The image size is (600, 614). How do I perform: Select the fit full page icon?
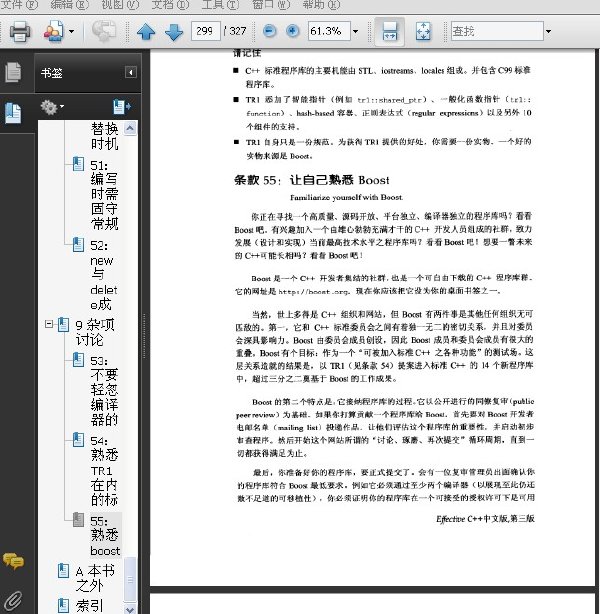point(423,31)
